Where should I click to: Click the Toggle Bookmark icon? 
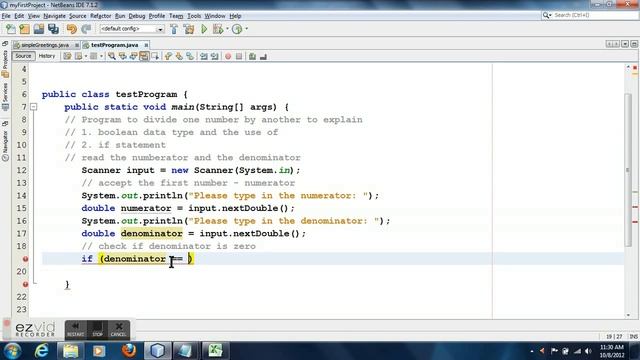[190, 56]
